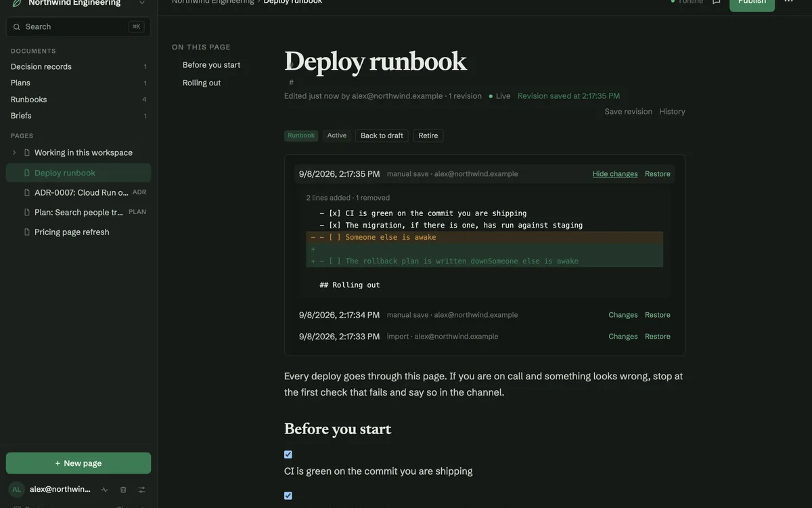This screenshot has height=508, width=812.
Task: Create a New page
Action: [x=78, y=463]
